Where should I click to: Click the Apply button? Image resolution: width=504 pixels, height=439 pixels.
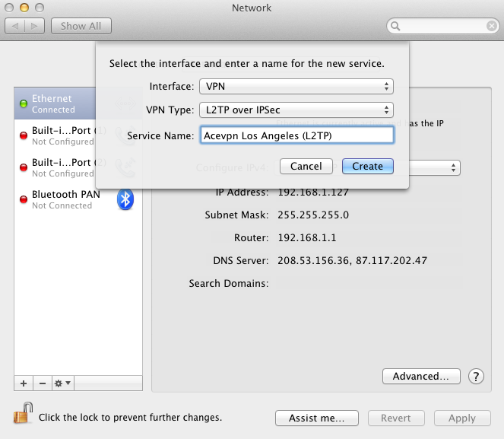coord(462,418)
